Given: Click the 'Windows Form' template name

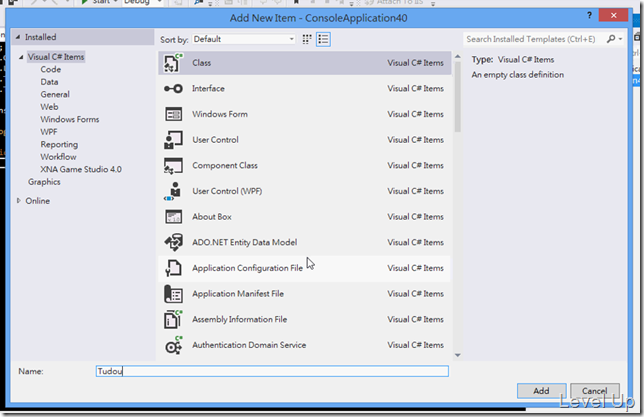Looking at the screenshot, I should (220, 114).
